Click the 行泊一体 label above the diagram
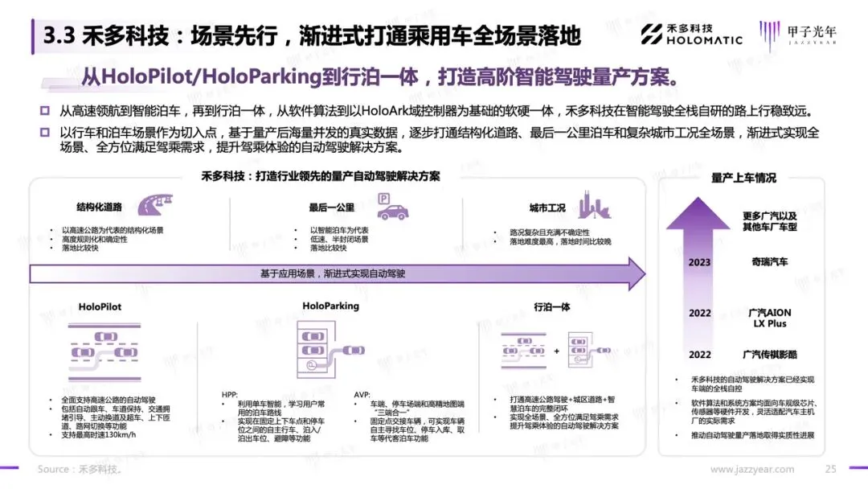The height and width of the screenshot is (489, 868). (552, 306)
